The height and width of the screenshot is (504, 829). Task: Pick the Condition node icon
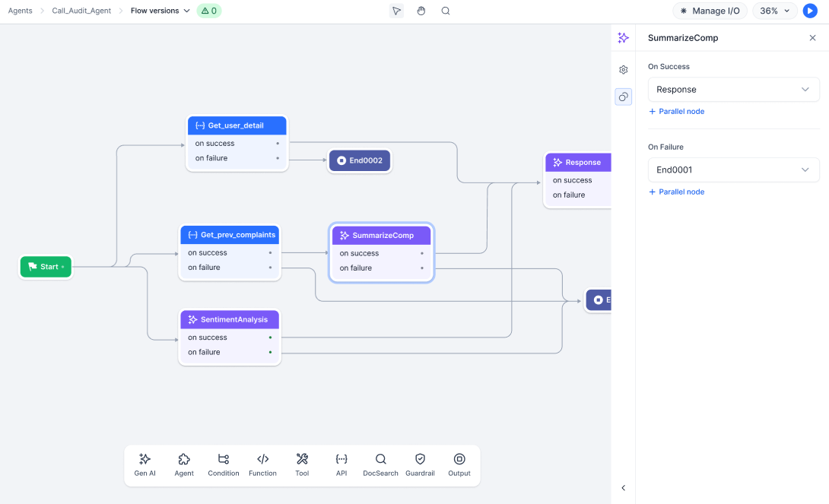223,464
